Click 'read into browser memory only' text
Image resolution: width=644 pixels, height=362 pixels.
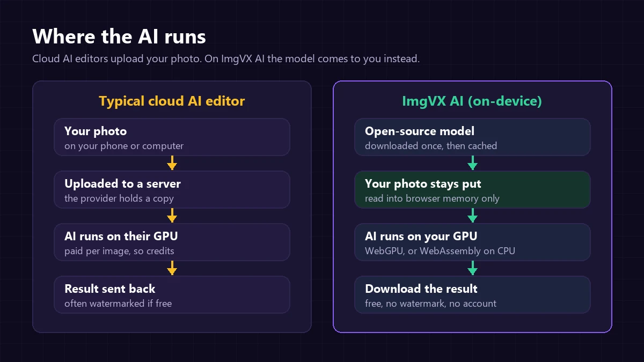click(x=432, y=198)
